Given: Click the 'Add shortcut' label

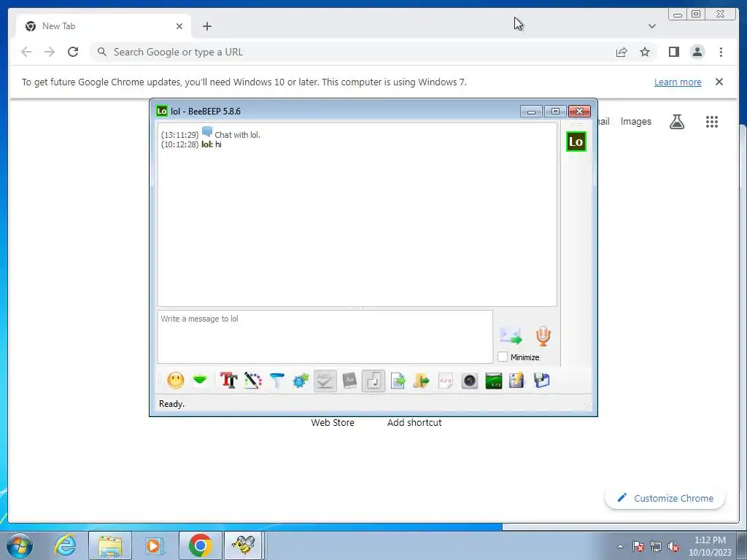Looking at the screenshot, I should coord(414,422).
